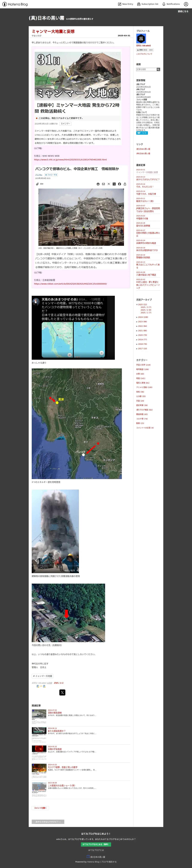Collapse the 2025 (22) archive

pos(137,304)
